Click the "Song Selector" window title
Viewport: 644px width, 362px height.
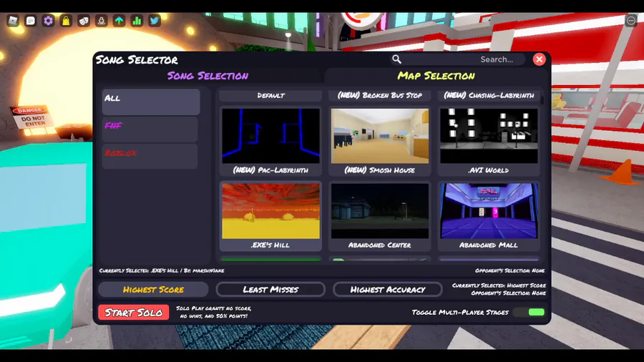137,60
